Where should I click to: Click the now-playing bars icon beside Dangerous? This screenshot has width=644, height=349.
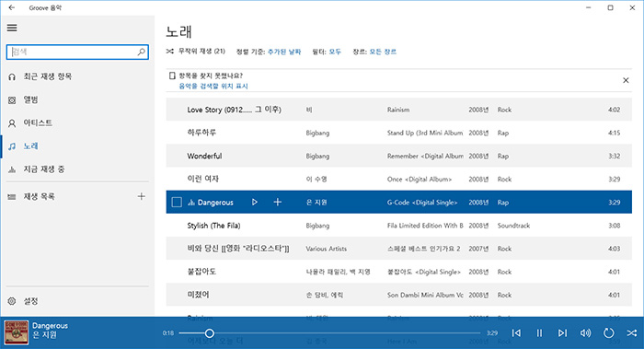(x=191, y=203)
